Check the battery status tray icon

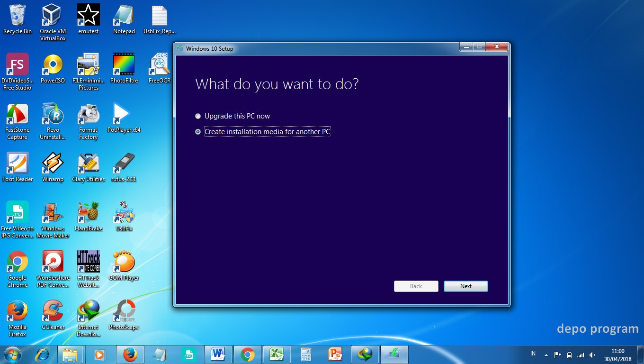pyautogui.click(x=569, y=355)
